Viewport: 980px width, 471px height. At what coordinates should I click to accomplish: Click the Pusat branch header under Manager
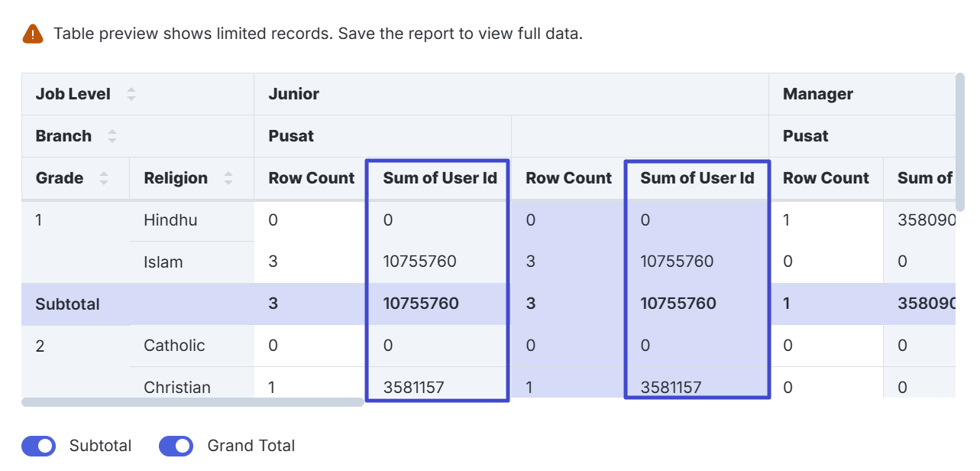[x=805, y=136]
